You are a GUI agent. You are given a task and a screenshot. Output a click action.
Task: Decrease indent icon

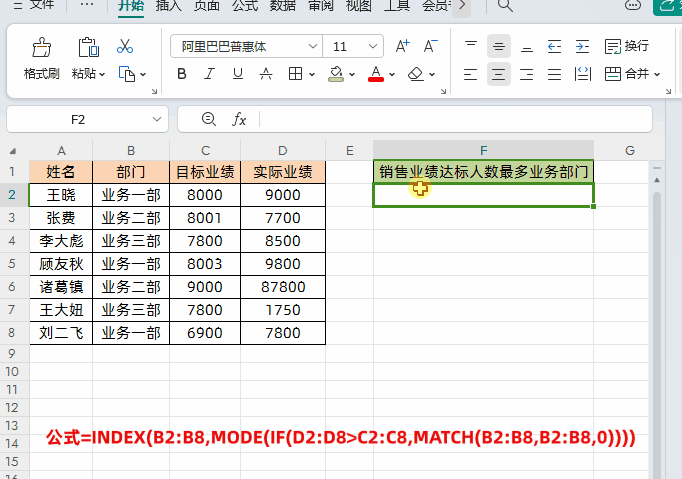554,46
